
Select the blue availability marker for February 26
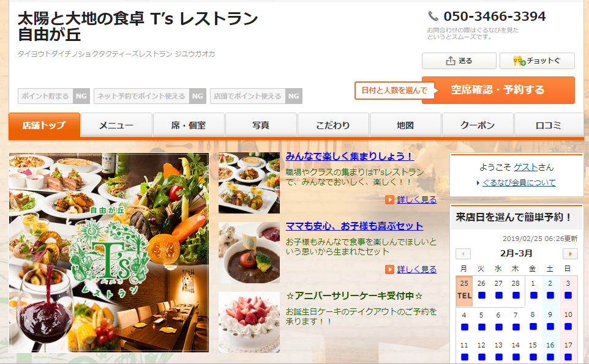click(482, 295)
